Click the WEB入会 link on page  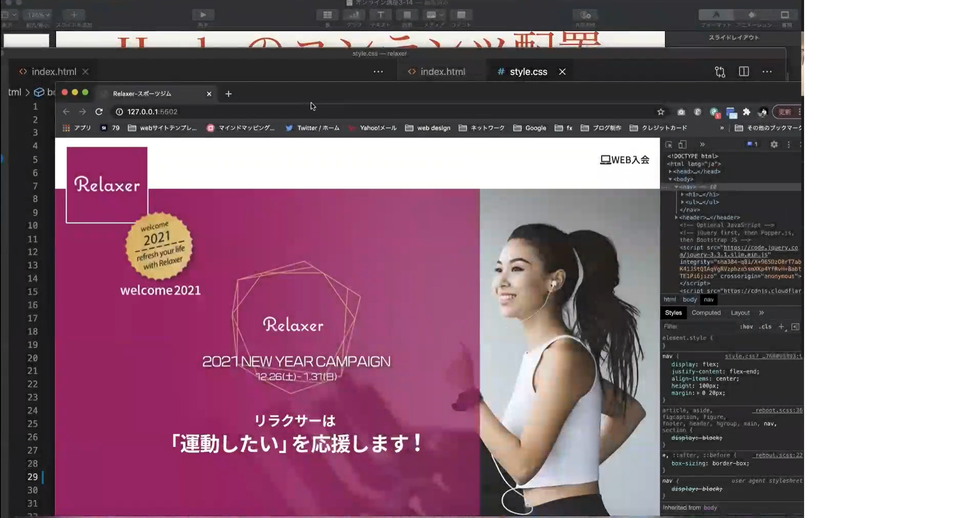coord(625,160)
